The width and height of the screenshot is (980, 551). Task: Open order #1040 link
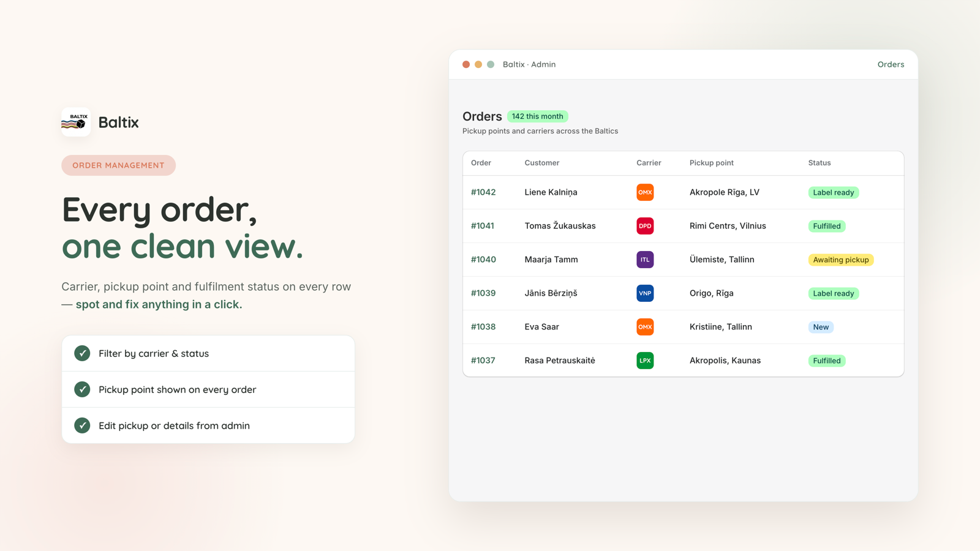point(483,260)
